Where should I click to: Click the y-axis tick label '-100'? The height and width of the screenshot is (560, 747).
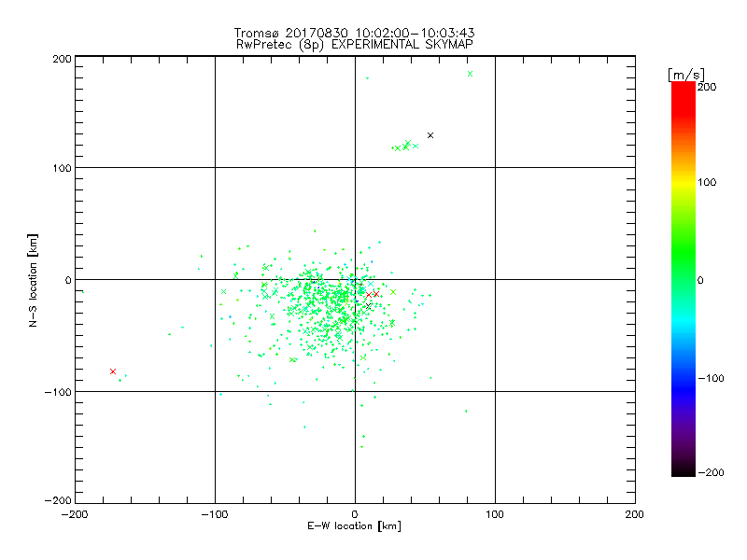58,392
